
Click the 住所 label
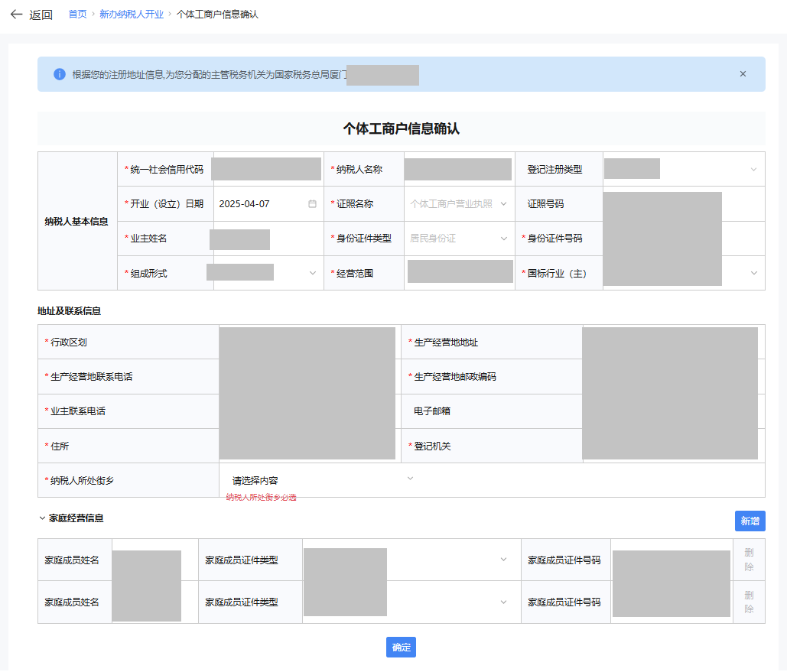pos(60,446)
